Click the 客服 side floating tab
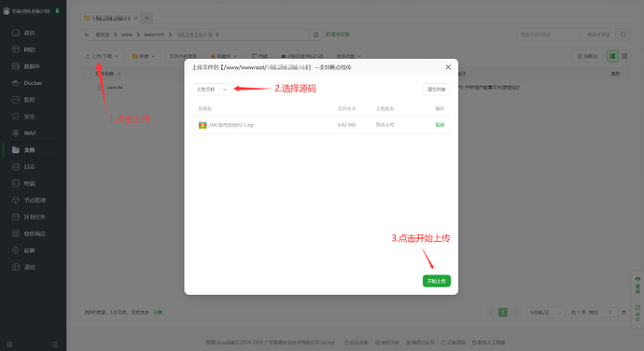 [x=637, y=286]
